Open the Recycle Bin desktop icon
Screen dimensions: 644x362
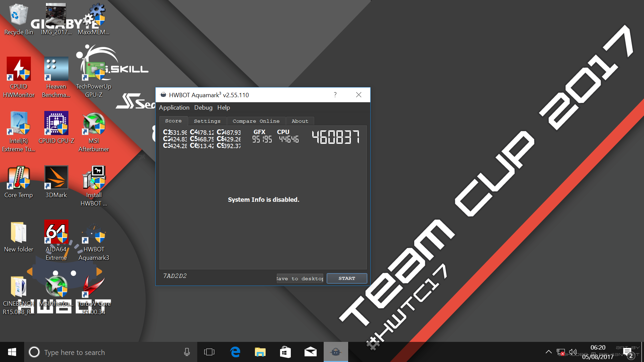click(x=18, y=19)
